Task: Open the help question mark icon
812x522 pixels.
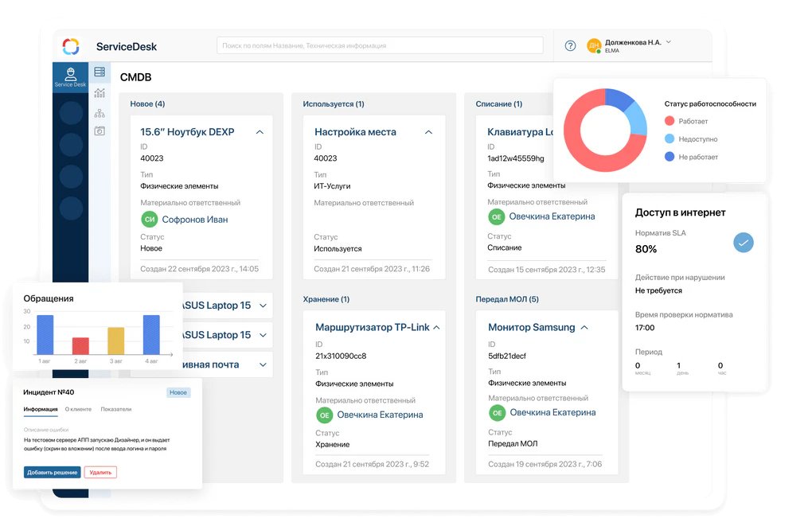Action: [570, 45]
